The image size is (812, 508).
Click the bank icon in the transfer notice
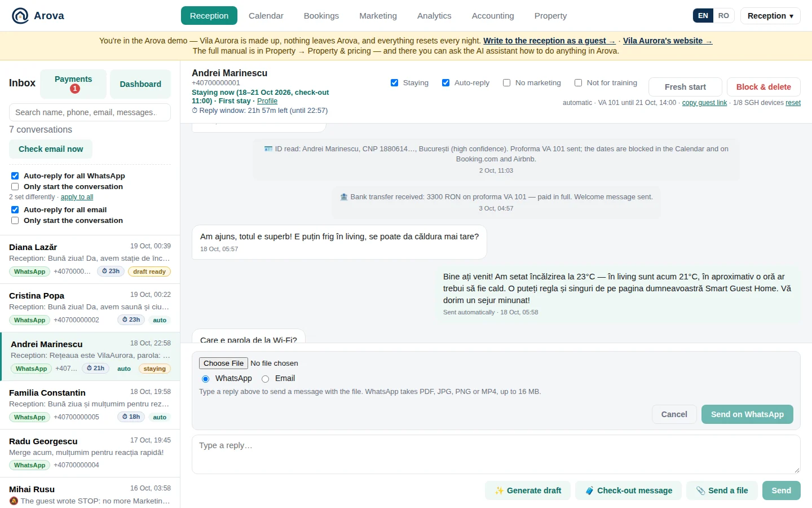(344, 197)
